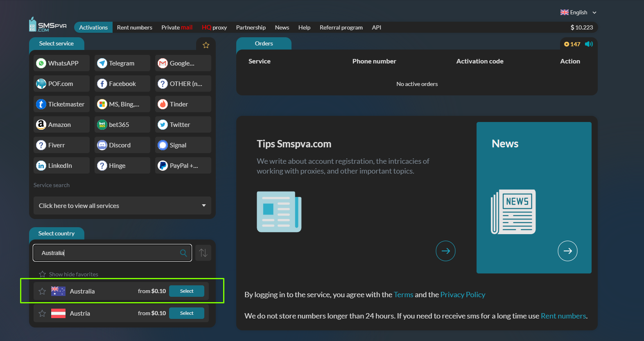Click the Select country panel tab

coord(56,233)
